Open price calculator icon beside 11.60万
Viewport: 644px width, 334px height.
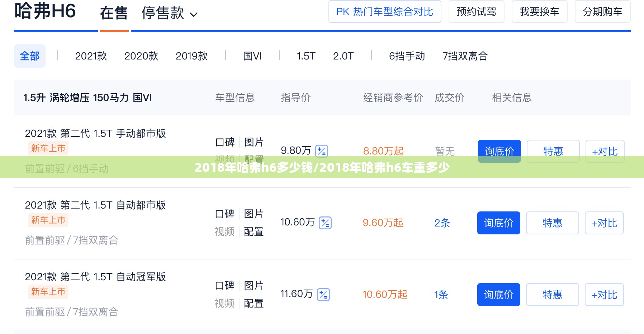coord(323,295)
